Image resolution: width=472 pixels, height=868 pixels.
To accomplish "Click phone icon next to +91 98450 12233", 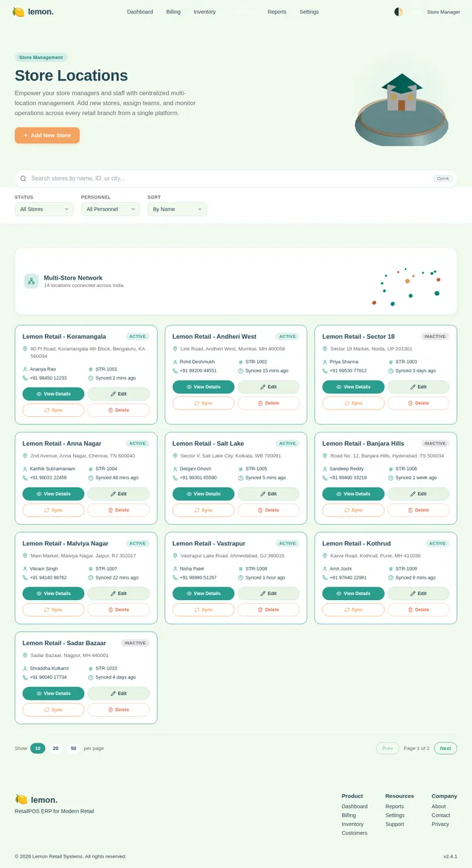I will tap(25, 378).
